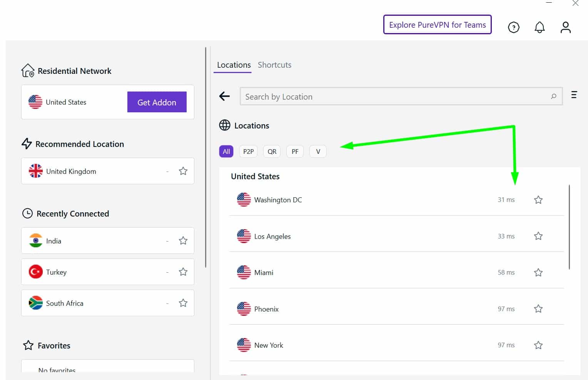Click the Get Addon button
Image resolution: width=588 pixels, height=380 pixels.
tap(157, 102)
